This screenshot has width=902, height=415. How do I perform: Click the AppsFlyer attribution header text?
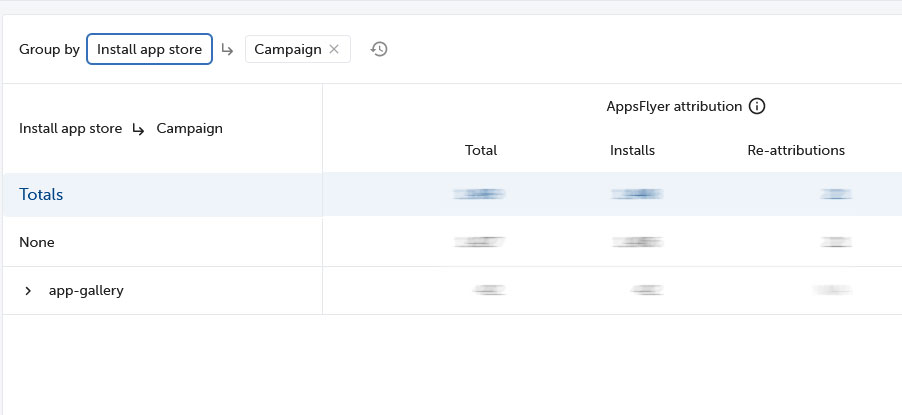click(674, 106)
